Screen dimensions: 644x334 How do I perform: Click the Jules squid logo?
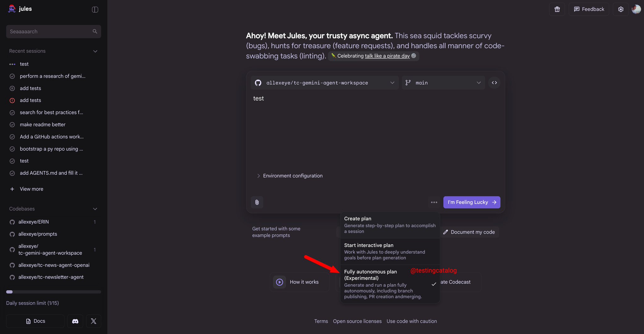tap(12, 9)
